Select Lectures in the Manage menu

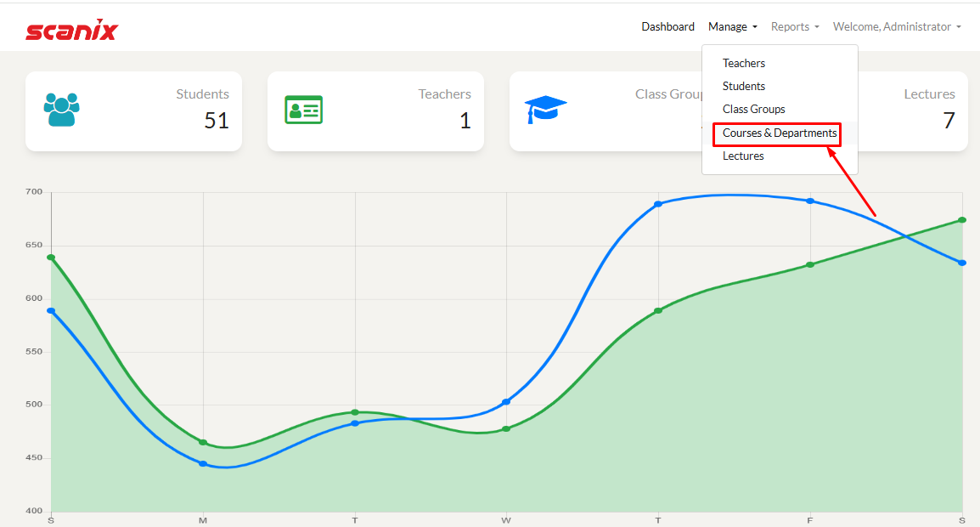(x=743, y=156)
